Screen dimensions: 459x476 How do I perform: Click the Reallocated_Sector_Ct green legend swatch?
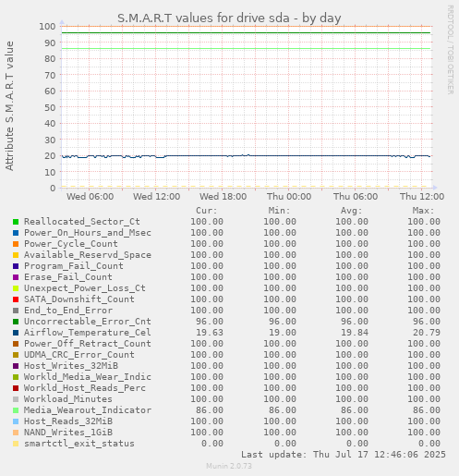[16, 222]
